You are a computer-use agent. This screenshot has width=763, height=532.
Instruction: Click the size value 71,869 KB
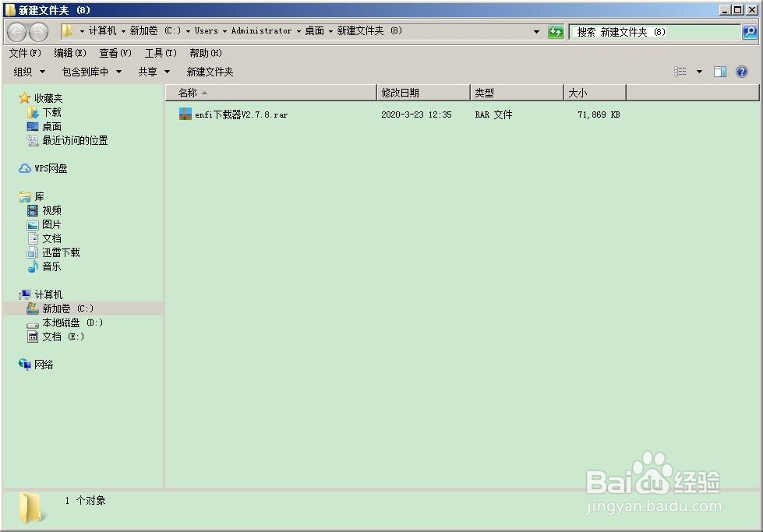[599, 115]
